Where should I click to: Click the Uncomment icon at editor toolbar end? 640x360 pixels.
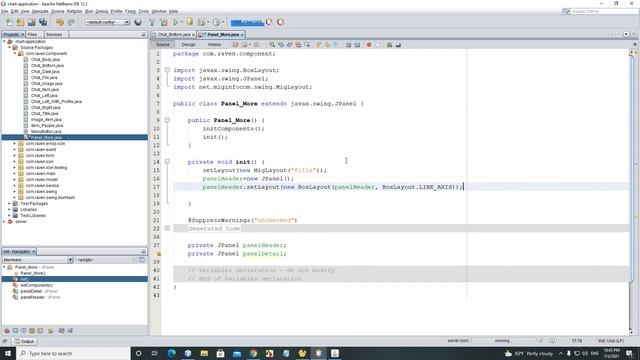pyautogui.click(x=398, y=44)
